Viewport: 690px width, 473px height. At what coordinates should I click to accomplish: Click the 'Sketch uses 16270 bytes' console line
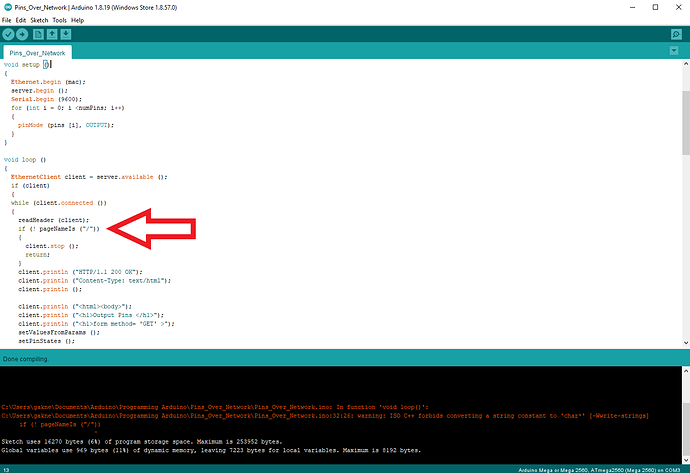[142, 441]
